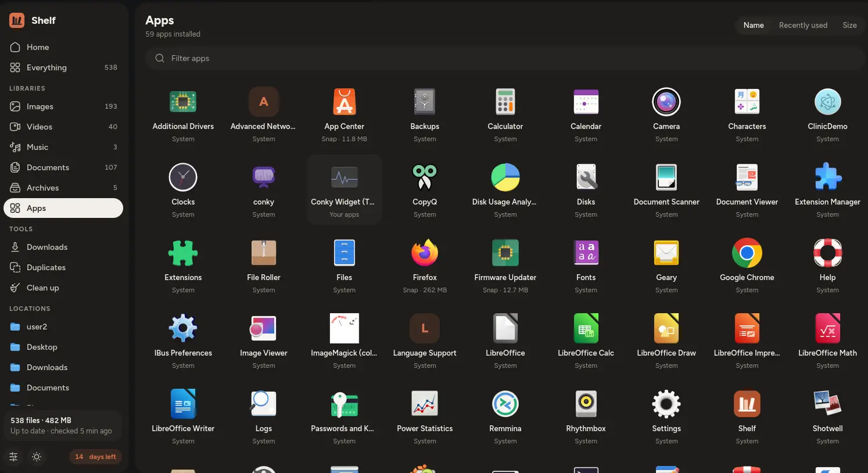Image resolution: width=868 pixels, height=473 pixels.
Task: Open the Desktop location
Action: pos(63,347)
